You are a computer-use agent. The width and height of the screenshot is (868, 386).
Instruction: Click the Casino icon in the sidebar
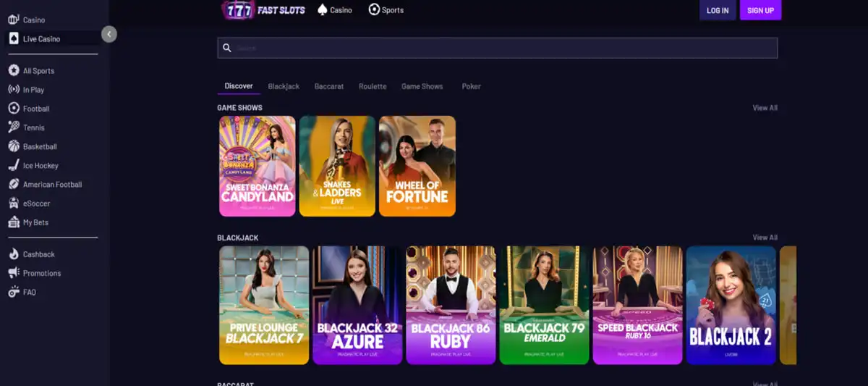(x=14, y=20)
